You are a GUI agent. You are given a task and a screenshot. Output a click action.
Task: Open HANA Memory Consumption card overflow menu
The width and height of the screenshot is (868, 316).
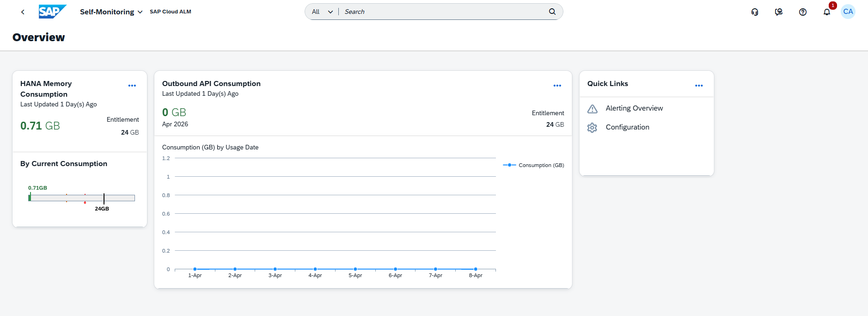pos(132,86)
